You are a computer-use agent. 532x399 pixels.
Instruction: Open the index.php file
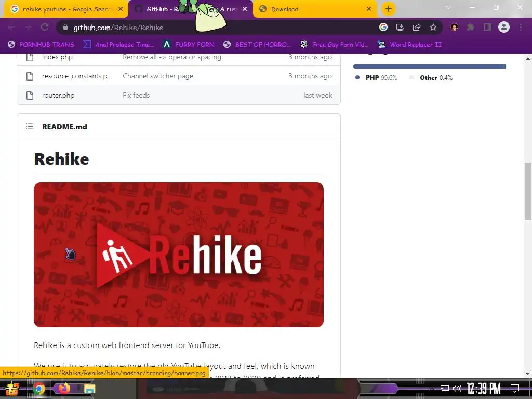point(57,57)
